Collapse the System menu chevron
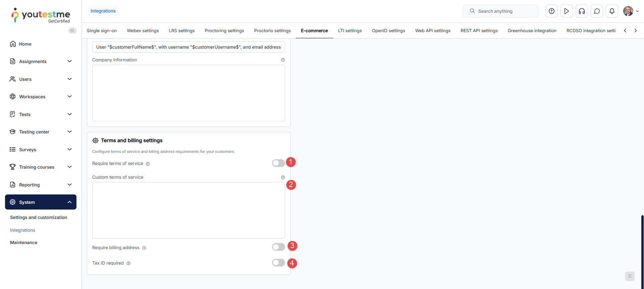644x289 pixels. [70, 202]
